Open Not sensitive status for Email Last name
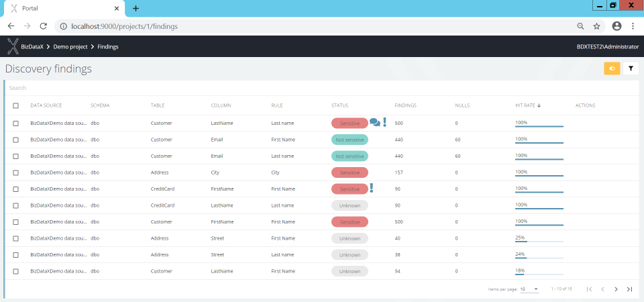644x302 pixels. click(350, 156)
